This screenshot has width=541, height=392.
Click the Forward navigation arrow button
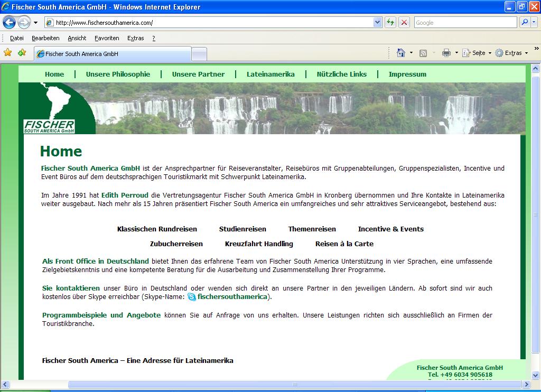tap(24, 23)
